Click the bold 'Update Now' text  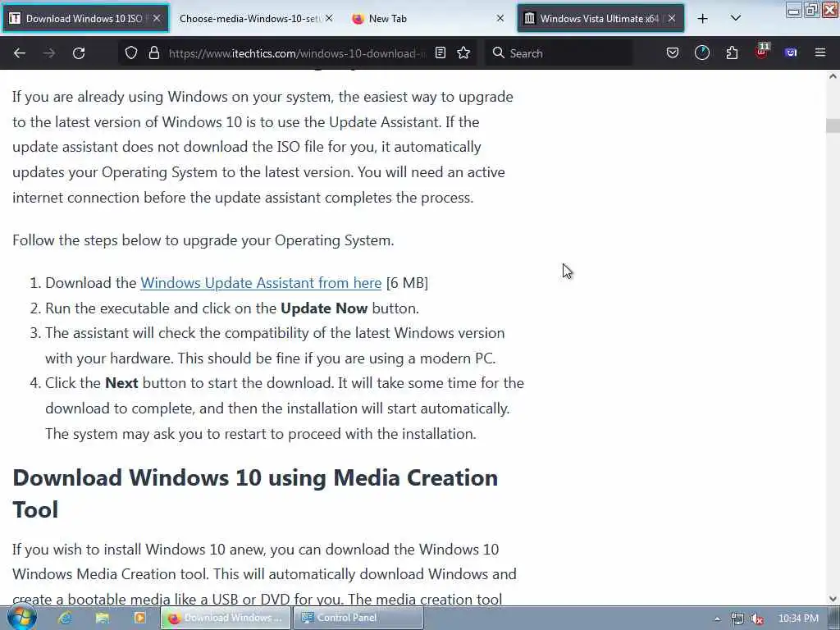[x=324, y=308]
